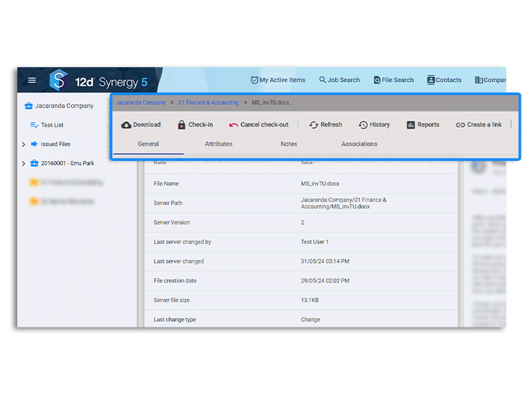The image size is (532, 399).
Task: Click the Issued Files arrow icon
Action: click(x=35, y=144)
